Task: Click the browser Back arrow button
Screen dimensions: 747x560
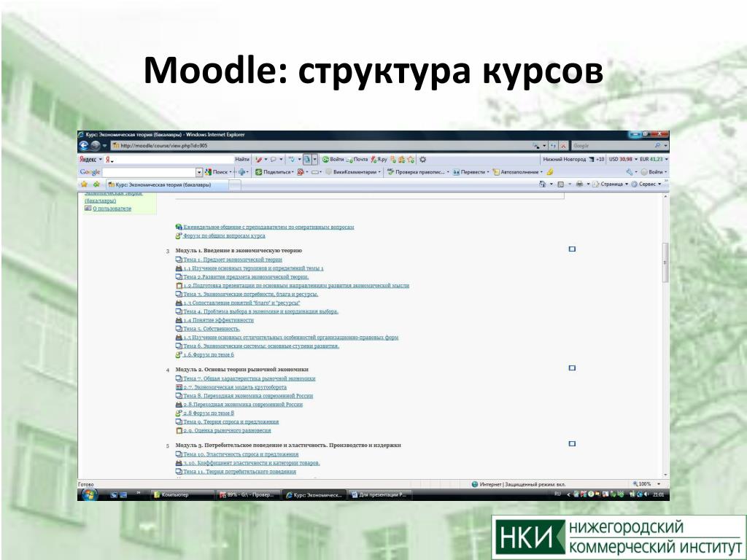Action: click(x=84, y=146)
